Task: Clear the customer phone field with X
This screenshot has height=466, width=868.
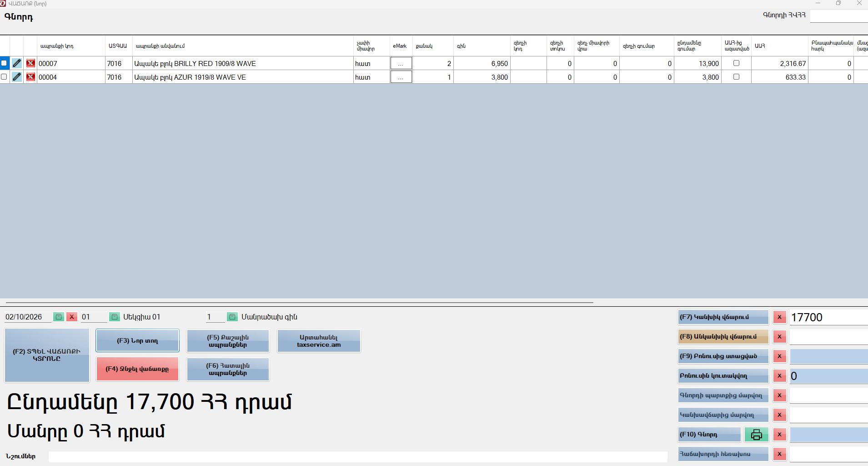Action: (780, 454)
